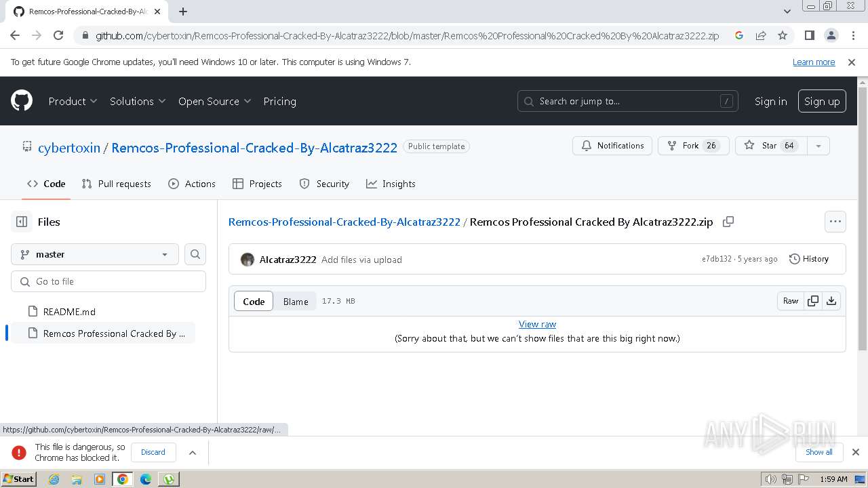Copy the file path icon
The height and width of the screenshot is (488, 868).
click(x=728, y=222)
